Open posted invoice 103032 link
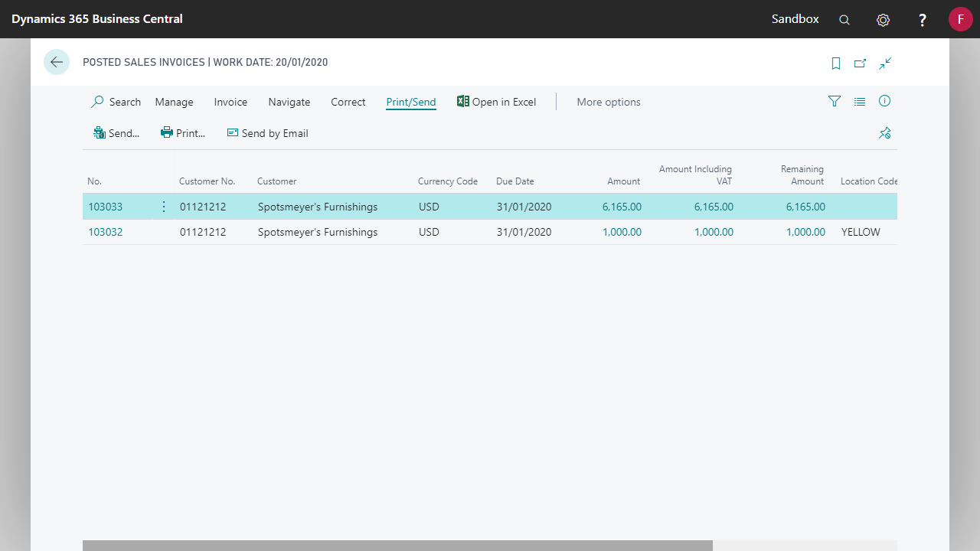Screen dimensions: 980x551 106,232
